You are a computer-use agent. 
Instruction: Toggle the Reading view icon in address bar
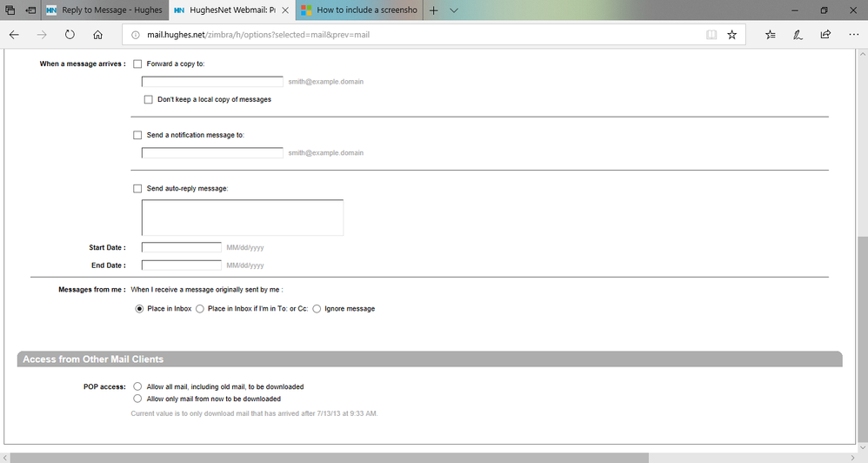pos(711,35)
